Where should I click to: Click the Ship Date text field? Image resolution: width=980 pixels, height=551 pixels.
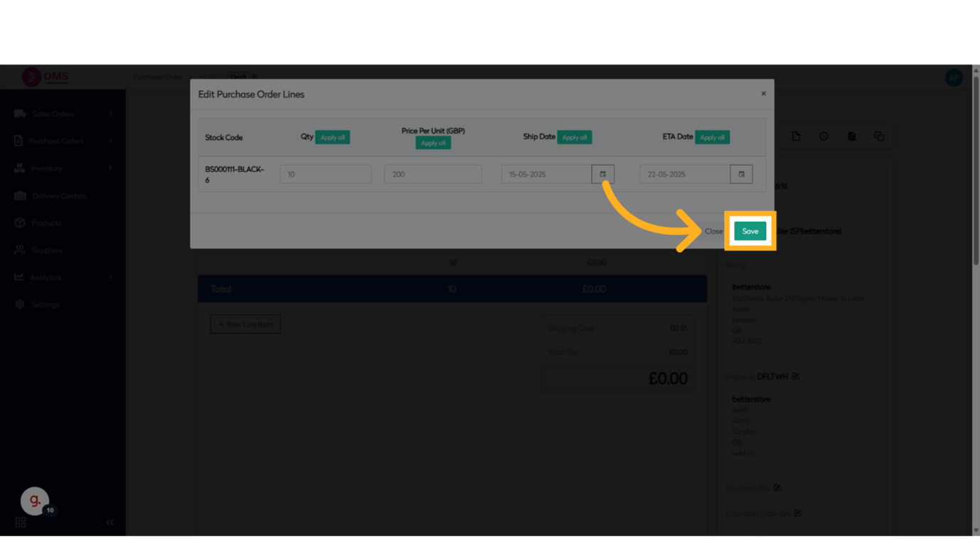[x=546, y=174]
